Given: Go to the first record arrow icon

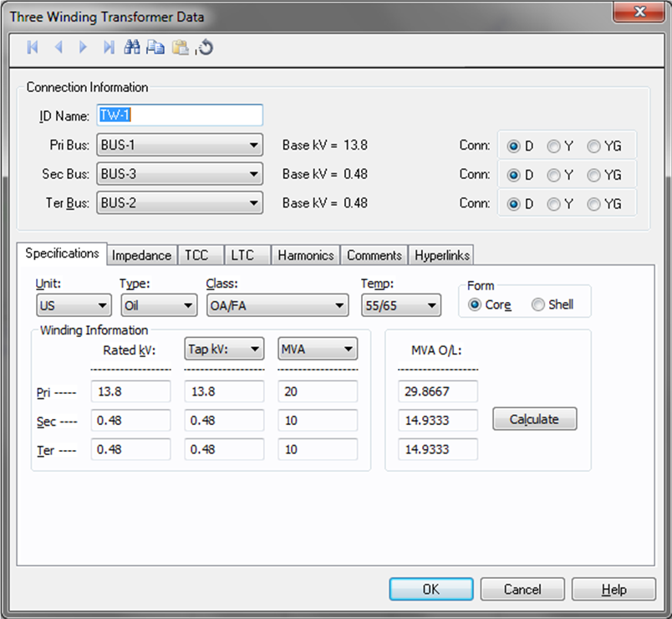Looking at the screenshot, I should 33,48.
